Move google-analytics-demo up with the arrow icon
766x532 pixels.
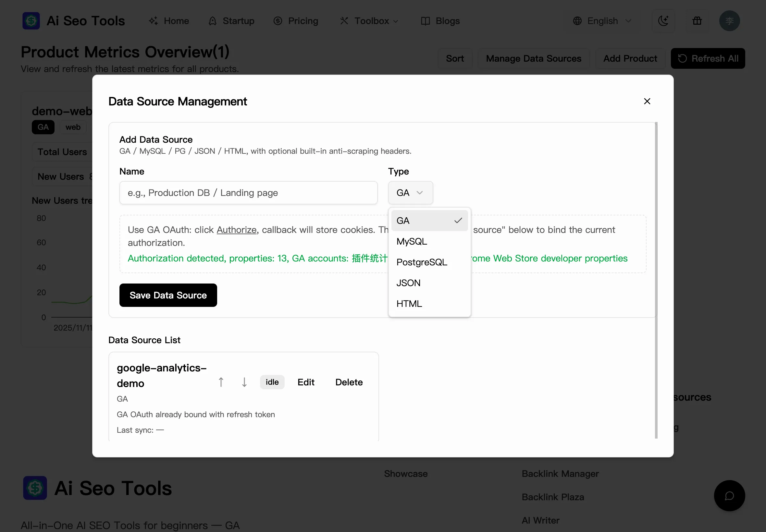tap(221, 382)
